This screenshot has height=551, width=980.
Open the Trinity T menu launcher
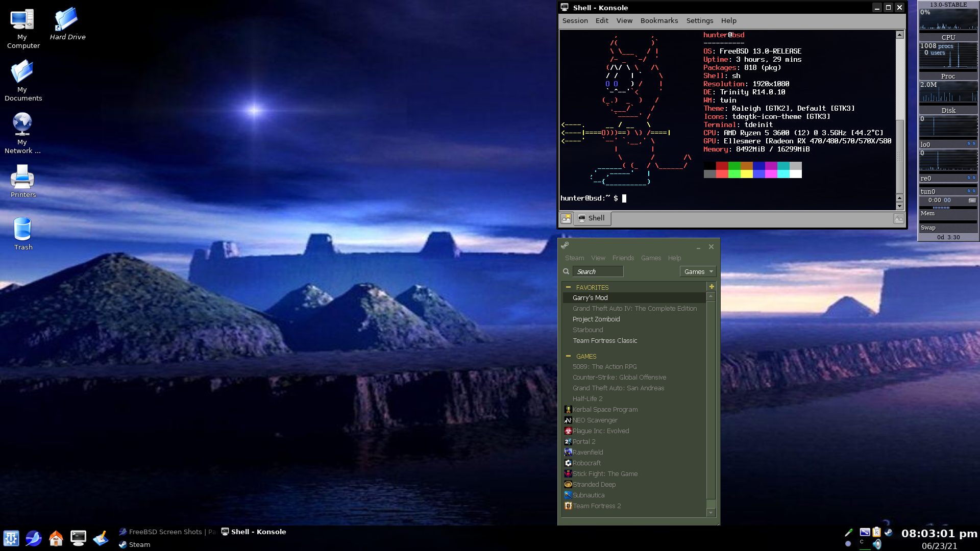(11, 538)
